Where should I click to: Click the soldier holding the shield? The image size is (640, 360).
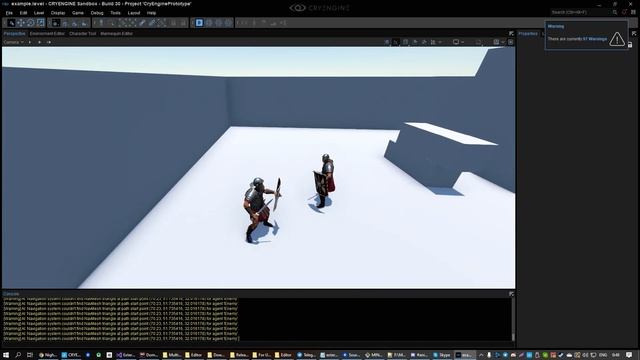(x=324, y=181)
